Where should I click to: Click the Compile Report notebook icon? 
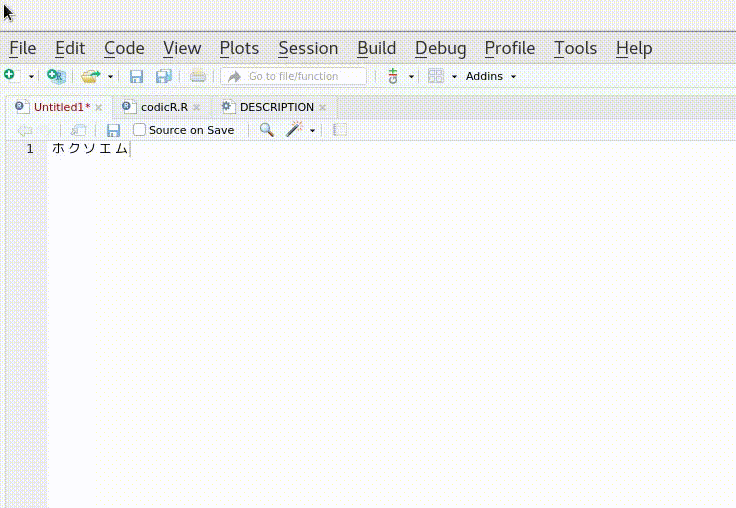tap(339, 130)
